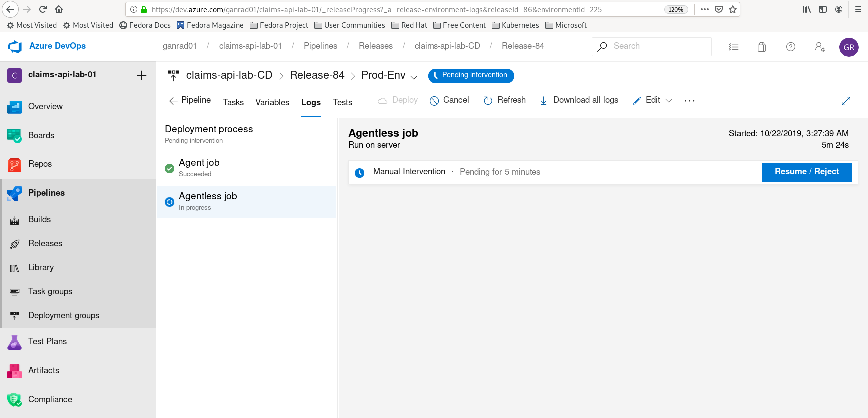Open Deployment groups icon in sidebar
This screenshot has height=418, width=868.
click(14, 316)
